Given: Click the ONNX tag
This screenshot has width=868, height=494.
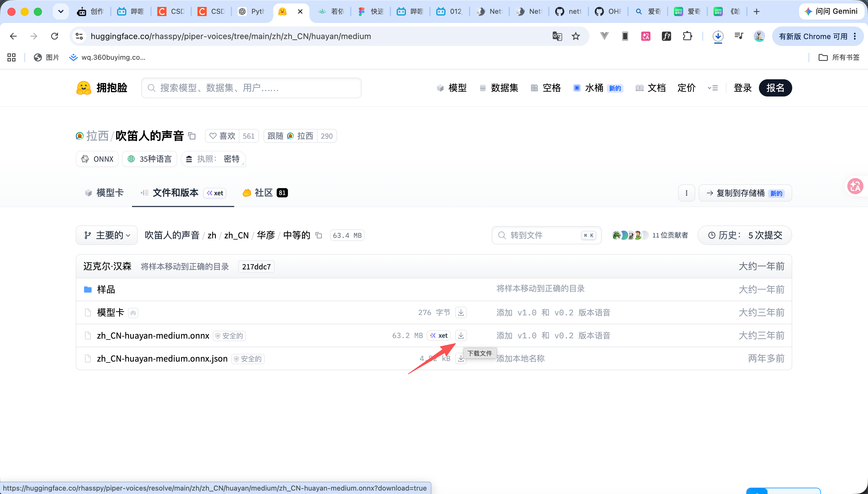Looking at the screenshot, I should 97,159.
